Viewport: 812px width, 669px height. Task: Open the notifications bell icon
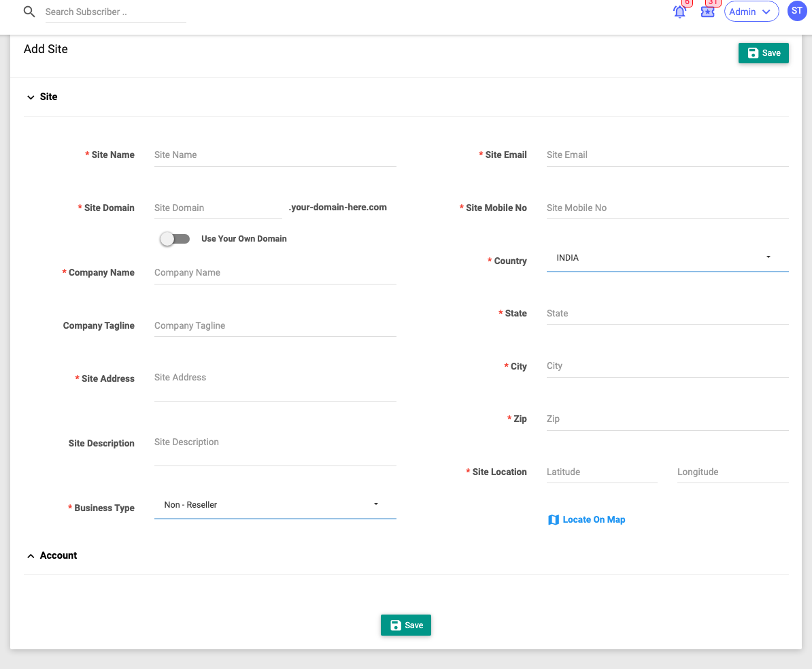[680, 12]
